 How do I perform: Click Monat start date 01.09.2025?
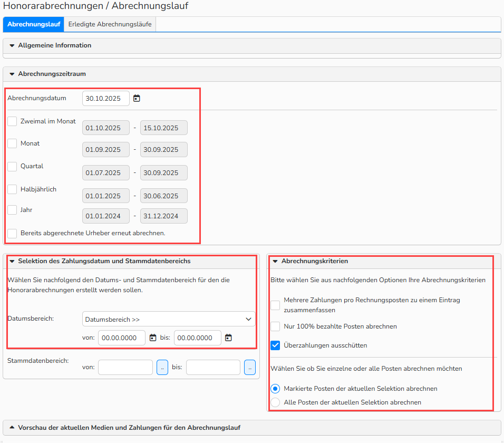(x=106, y=149)
